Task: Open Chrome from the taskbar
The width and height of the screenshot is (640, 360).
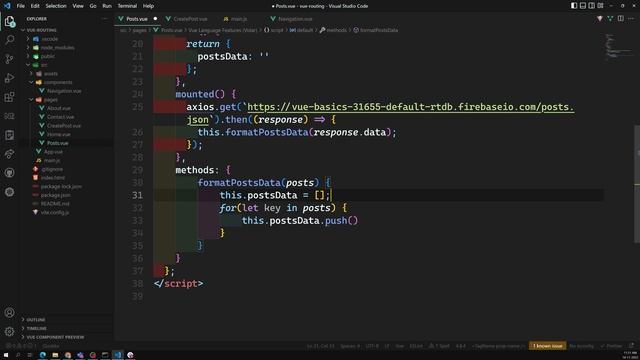Action: (x=68, y=355)
